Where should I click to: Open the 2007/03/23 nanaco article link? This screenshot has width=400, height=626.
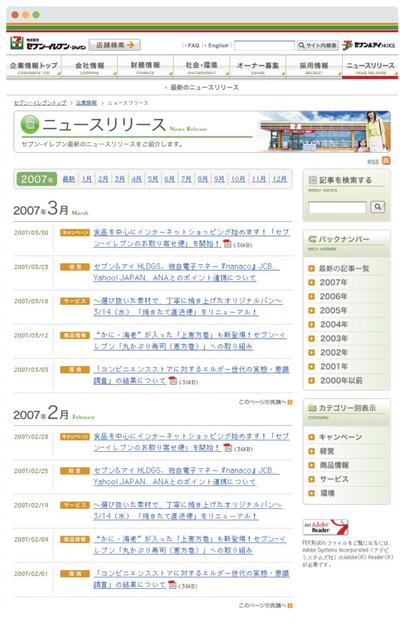pos(186,272)
